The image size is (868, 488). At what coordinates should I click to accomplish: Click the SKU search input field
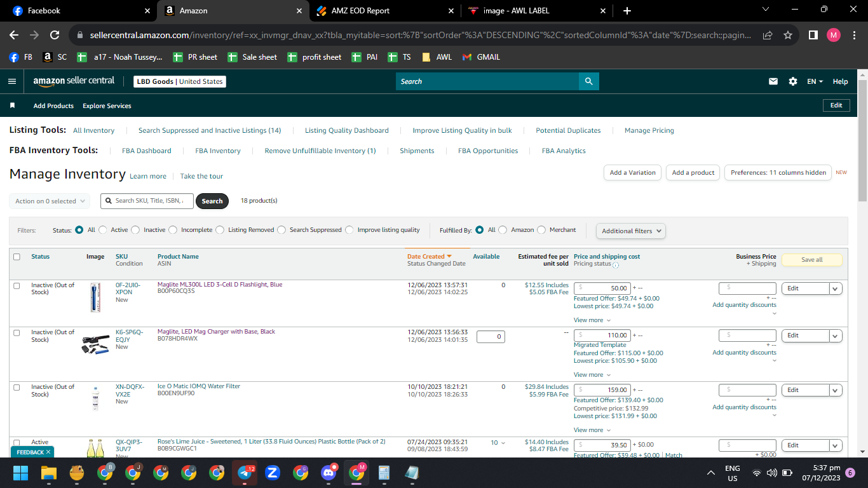point(147,201)
